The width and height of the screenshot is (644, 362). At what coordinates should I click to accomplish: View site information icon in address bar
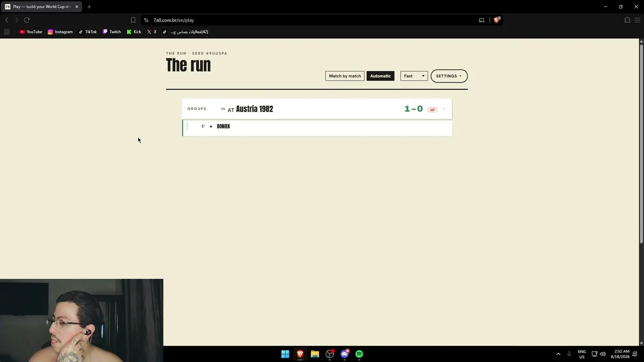[146, 20]
